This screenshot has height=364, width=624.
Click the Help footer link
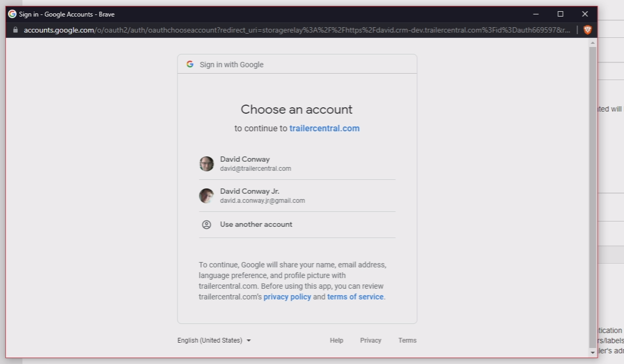click(336, 340)
